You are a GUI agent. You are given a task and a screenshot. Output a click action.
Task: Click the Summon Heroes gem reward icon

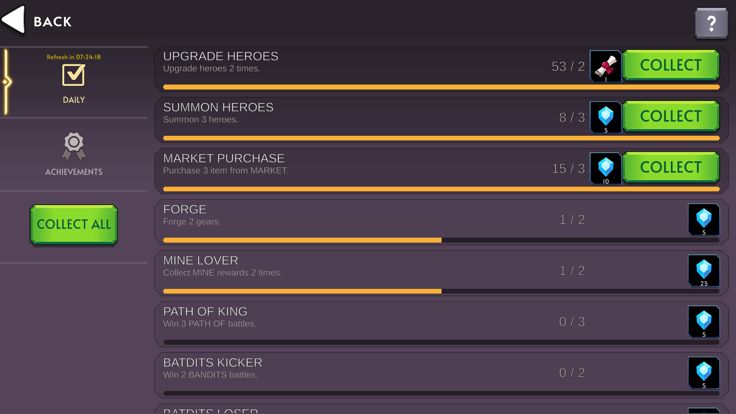coord(605,117)
